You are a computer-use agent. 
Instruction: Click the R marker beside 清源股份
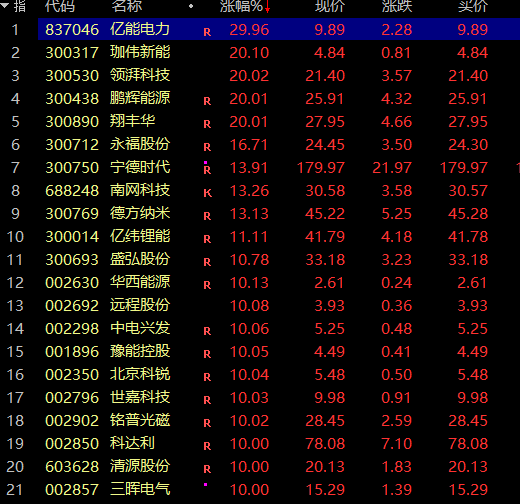click(x=207, y=469)
